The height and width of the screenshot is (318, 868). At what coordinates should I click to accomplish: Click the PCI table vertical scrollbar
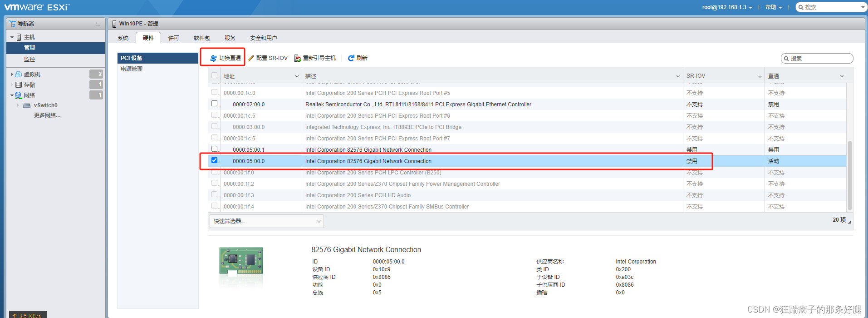tap(850, 175)
